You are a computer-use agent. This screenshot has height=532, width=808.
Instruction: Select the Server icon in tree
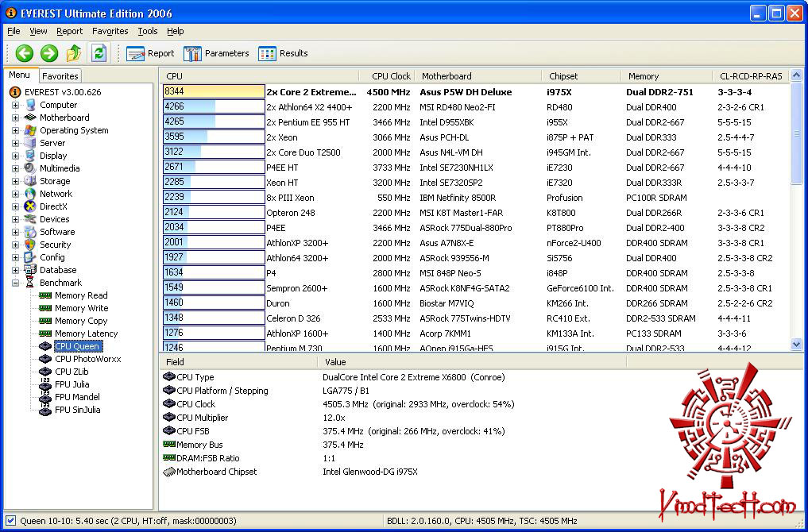point(30,143)
